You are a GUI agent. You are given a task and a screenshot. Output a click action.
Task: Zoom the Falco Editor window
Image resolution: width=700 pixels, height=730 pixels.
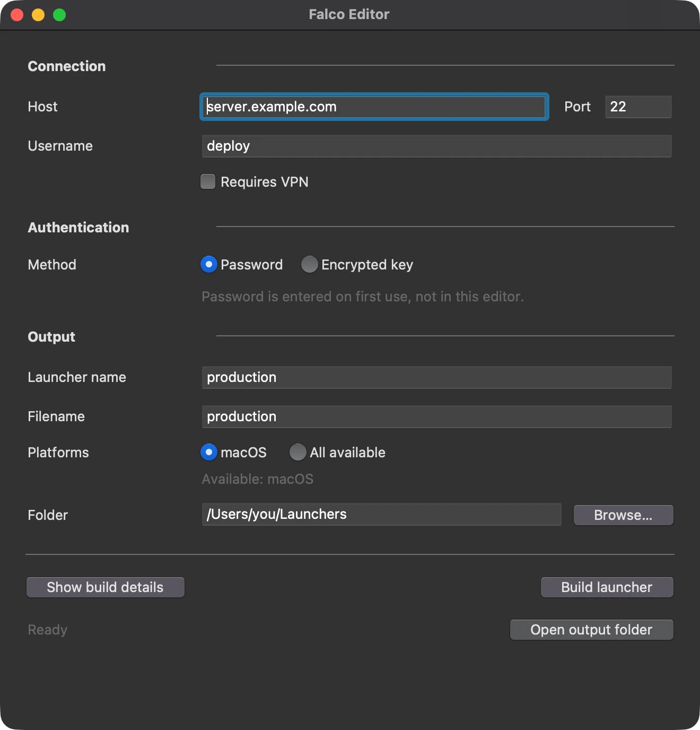click(59, 15)
